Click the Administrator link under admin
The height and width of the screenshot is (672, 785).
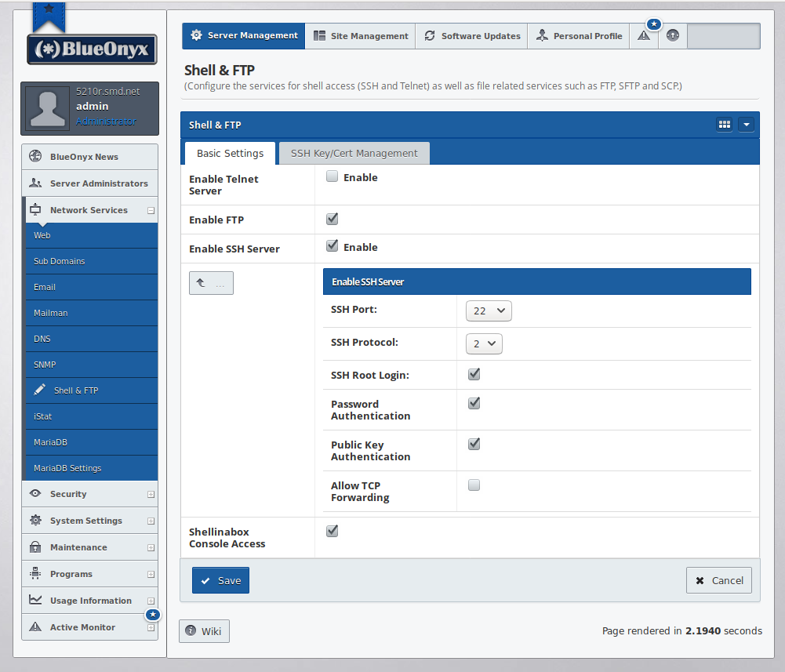click(106, 122)
